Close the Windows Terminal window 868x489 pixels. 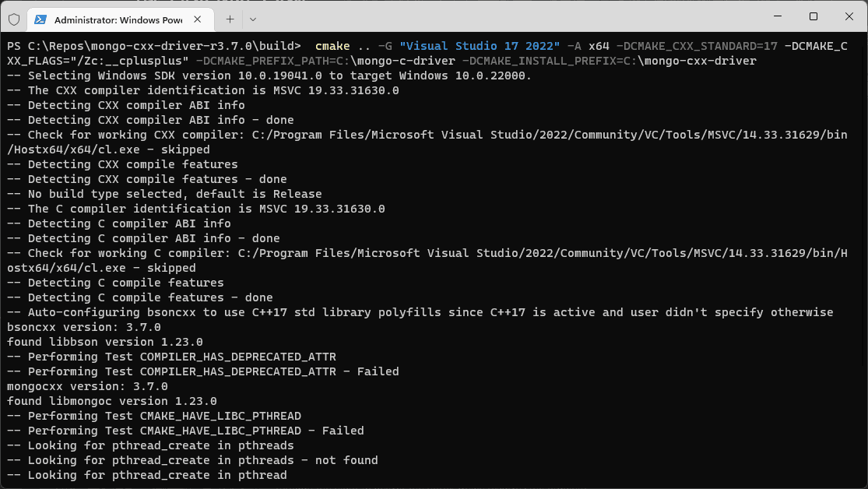point(848,17)
